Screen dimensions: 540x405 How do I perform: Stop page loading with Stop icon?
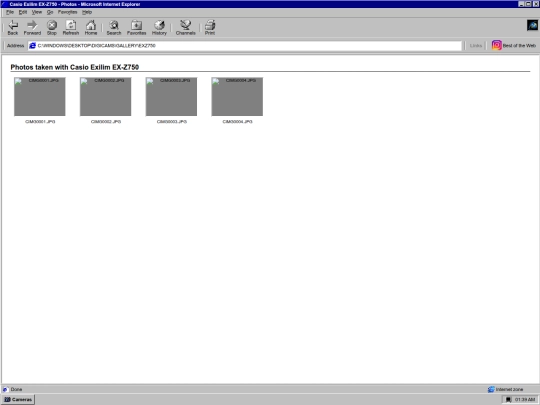(52, 28)
